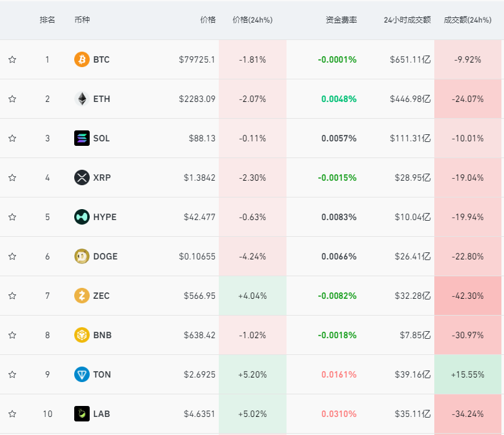Sort by 排名 column header
504x435 pixels.
(47, 20)
